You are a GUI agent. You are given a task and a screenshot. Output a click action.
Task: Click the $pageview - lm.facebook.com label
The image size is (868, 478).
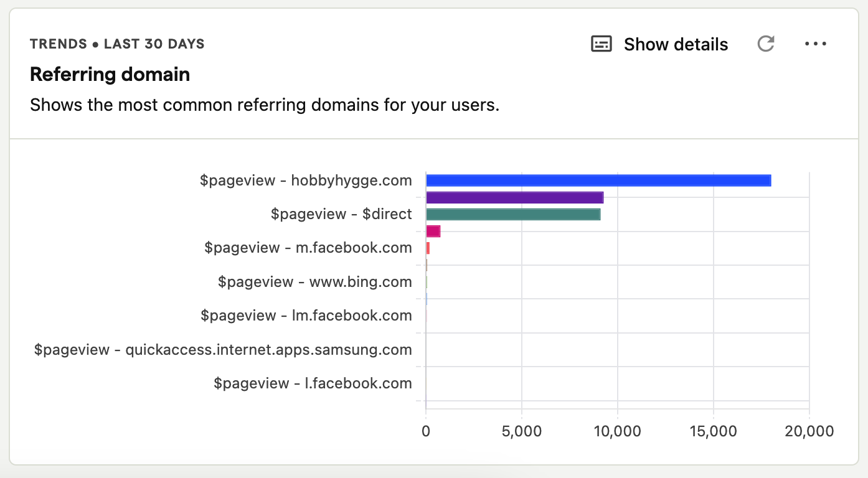click(x=307, y=315)
